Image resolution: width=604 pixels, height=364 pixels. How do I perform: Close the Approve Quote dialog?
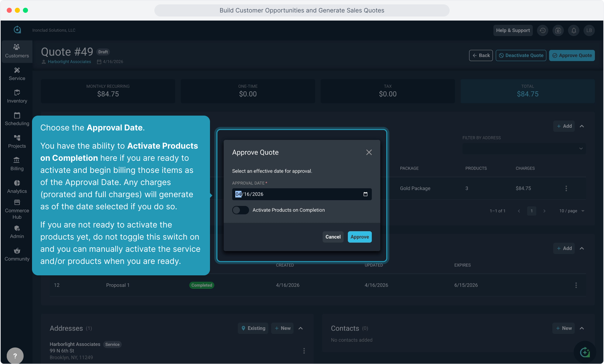tap(369, 152)
